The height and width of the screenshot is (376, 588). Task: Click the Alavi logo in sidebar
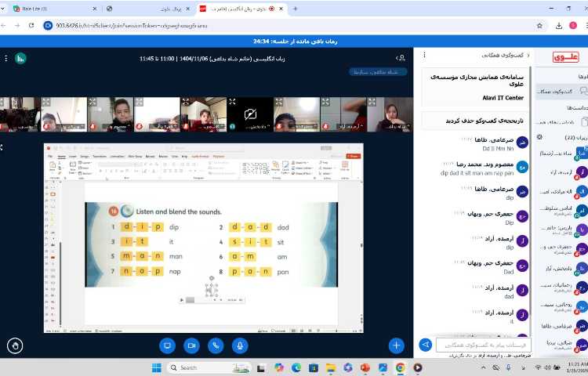[x=564, y=57]
